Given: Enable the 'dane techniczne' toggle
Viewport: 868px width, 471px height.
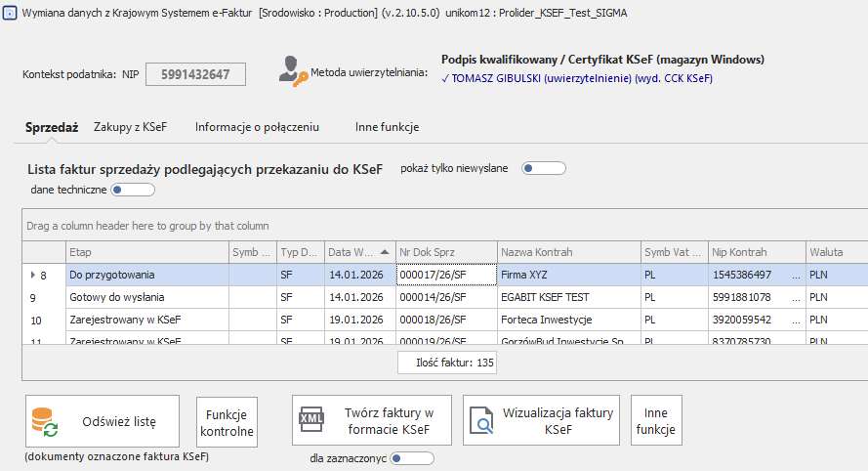Looking at the screenshot, I should coord(133,190).
